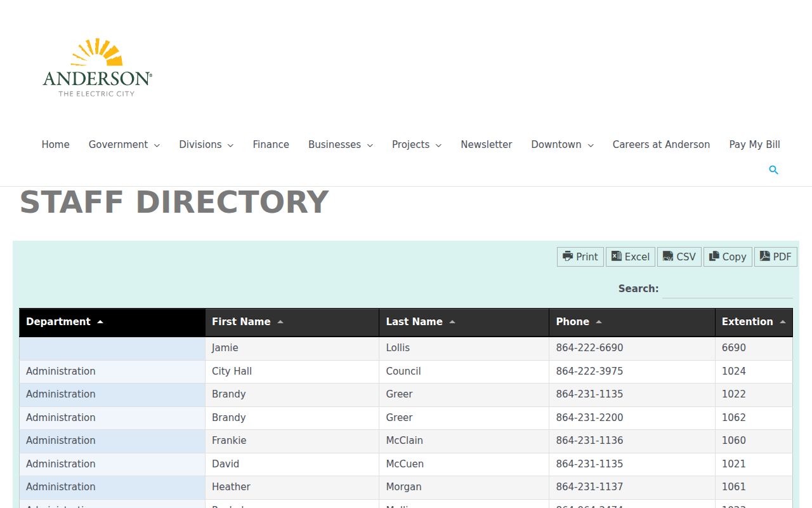Expand the Downtown menu chevron

[x=591, y=145]
